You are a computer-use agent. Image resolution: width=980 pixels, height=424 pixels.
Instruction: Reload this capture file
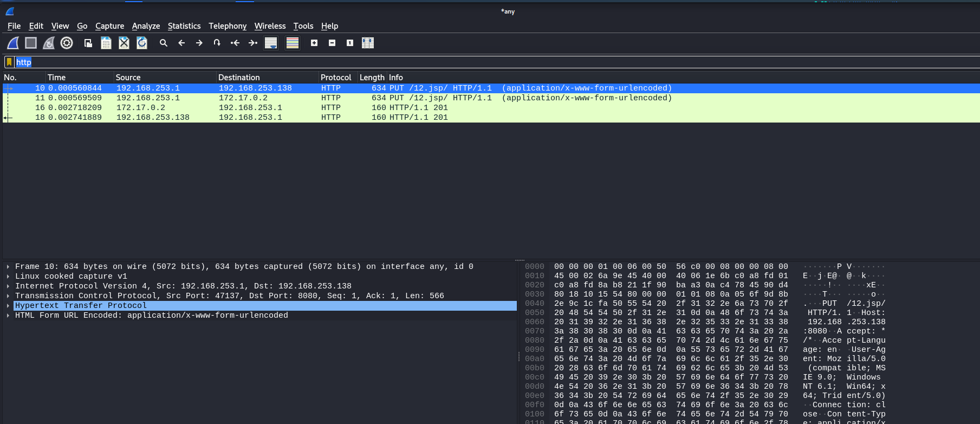(x=142, y=43)
